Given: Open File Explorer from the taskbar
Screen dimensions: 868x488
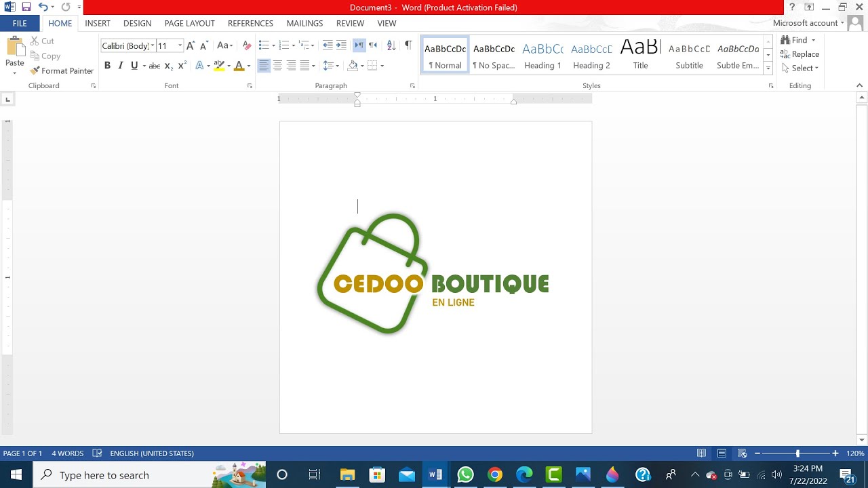Looking at the screenshot, I should tap(347, 474).
